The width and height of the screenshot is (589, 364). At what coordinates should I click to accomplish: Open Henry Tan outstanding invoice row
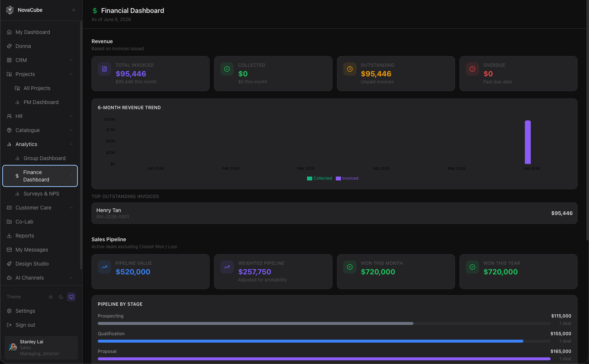[334, 213]
